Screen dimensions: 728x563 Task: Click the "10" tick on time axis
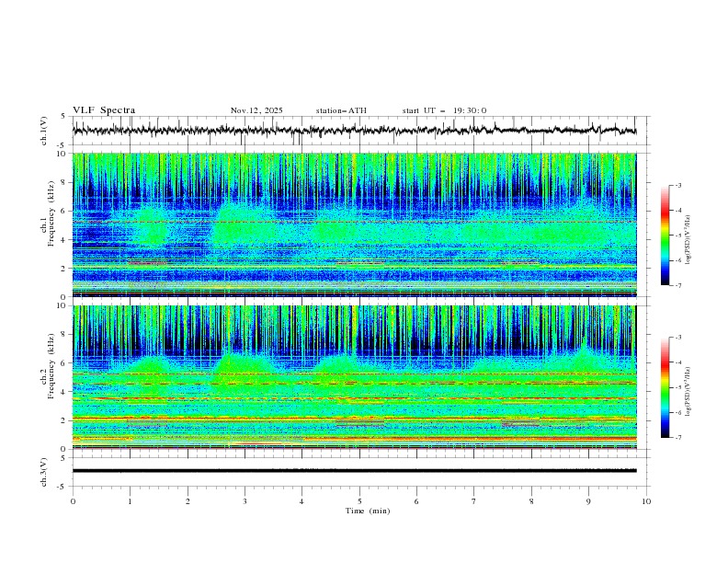646,501
